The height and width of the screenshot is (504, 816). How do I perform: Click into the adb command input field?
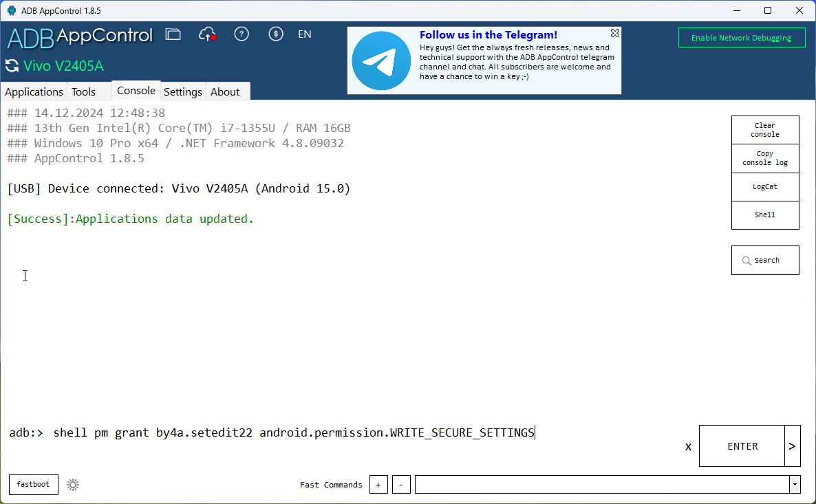click(344, 432)
